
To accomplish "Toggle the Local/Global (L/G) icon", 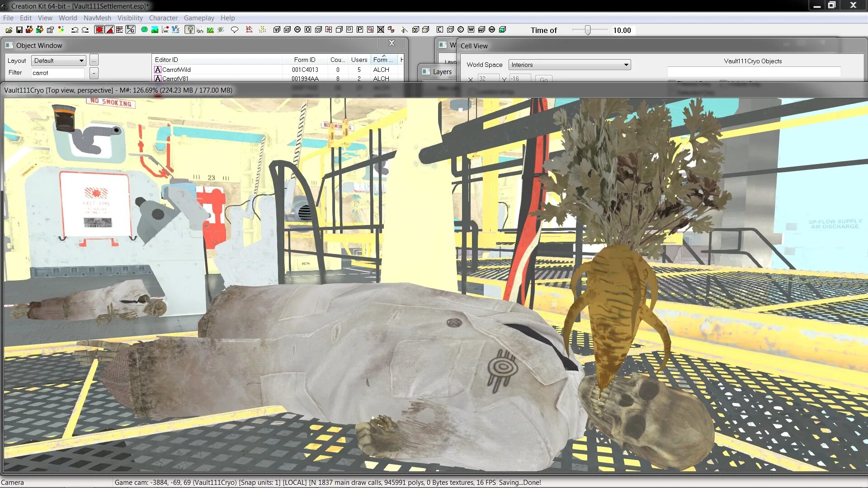I will [x=130, y=30].
